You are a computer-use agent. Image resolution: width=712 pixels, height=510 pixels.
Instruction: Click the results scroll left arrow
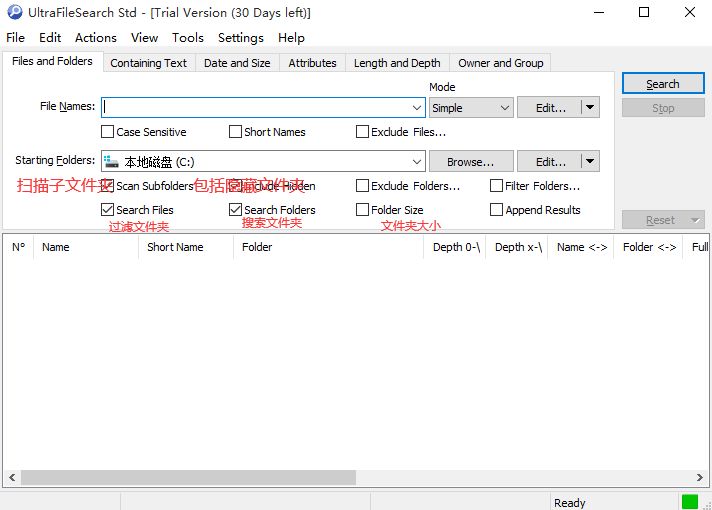tap(12, 477)
